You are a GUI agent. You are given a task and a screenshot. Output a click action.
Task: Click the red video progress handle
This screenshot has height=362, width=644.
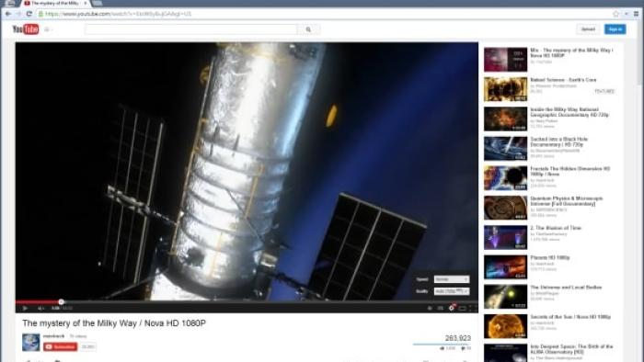tap(62, 302)
